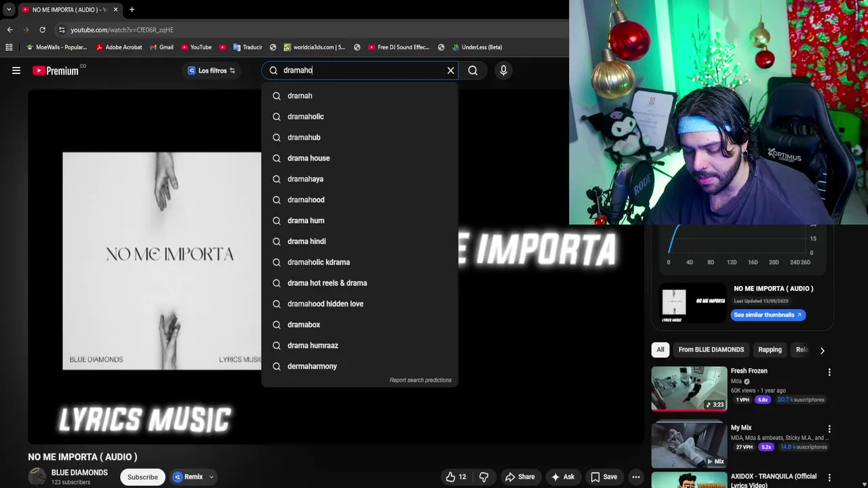Share the video
The image size is (868, 488).
coord(519,477)
